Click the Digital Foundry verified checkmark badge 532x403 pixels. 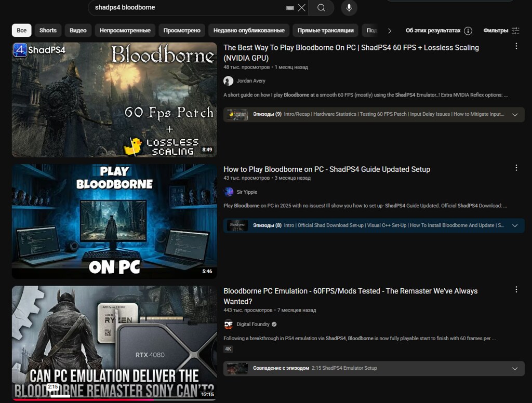[274, 324]
